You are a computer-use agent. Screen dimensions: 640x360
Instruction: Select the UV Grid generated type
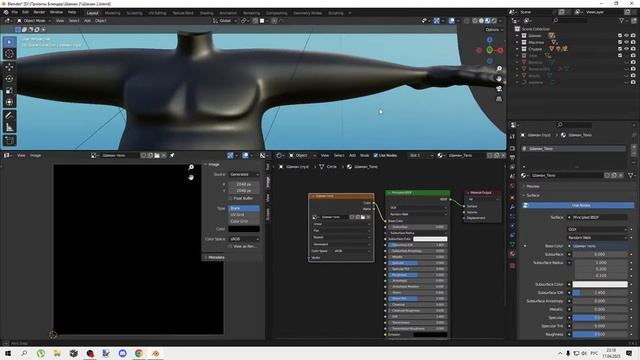pyautogui.click(x=244, y=215)
